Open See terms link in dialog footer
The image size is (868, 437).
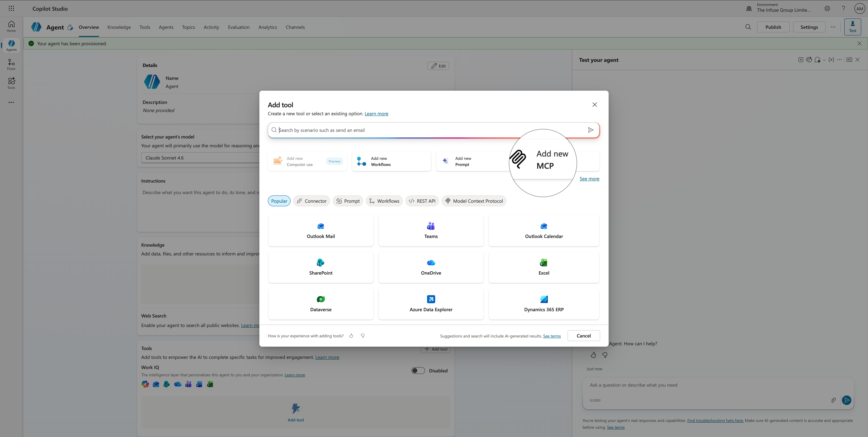(552, 336)
